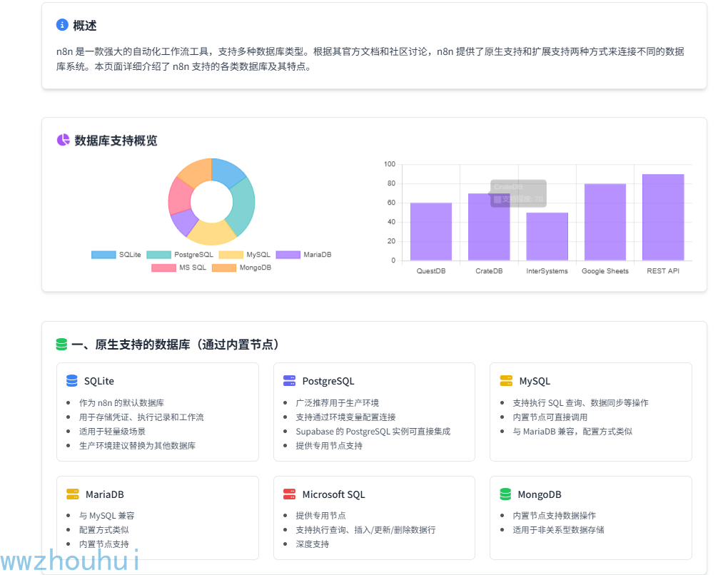Click the blue info icon beside 概述

coord(62,24)
